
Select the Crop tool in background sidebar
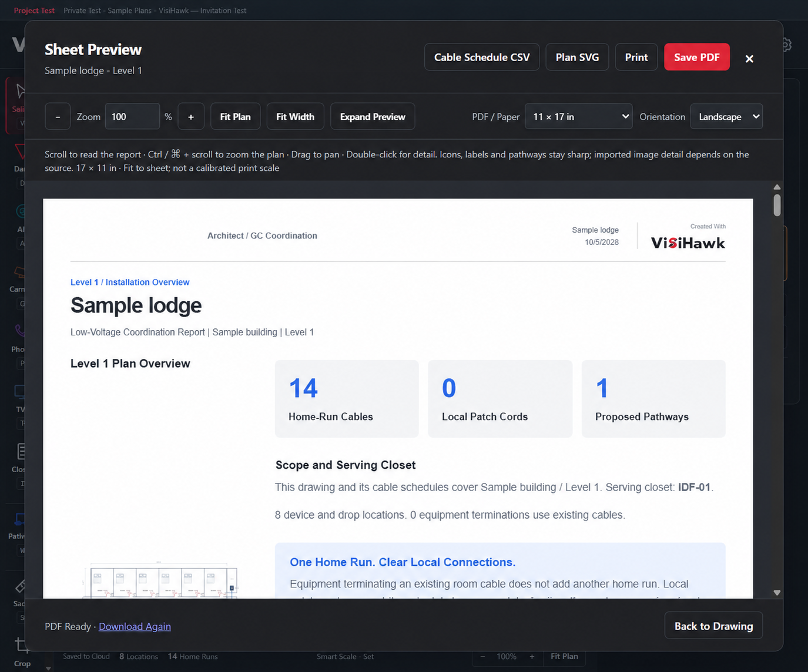tap(22, 652)
